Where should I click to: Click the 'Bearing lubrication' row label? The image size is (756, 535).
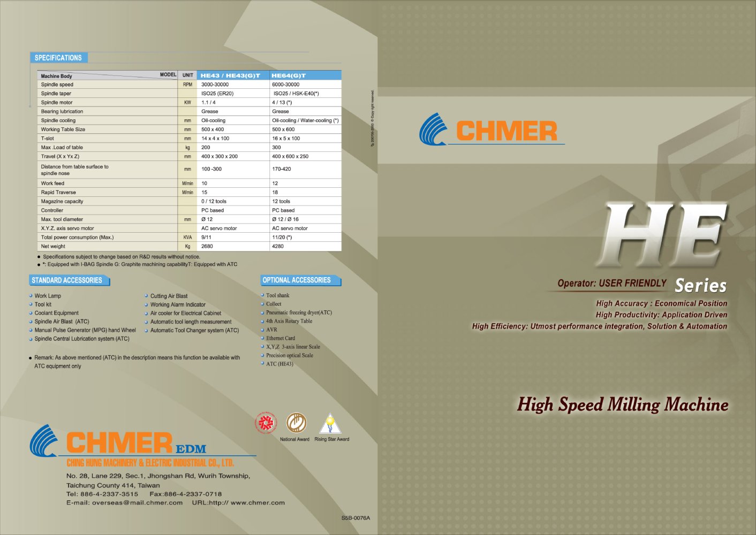(62, 112)
